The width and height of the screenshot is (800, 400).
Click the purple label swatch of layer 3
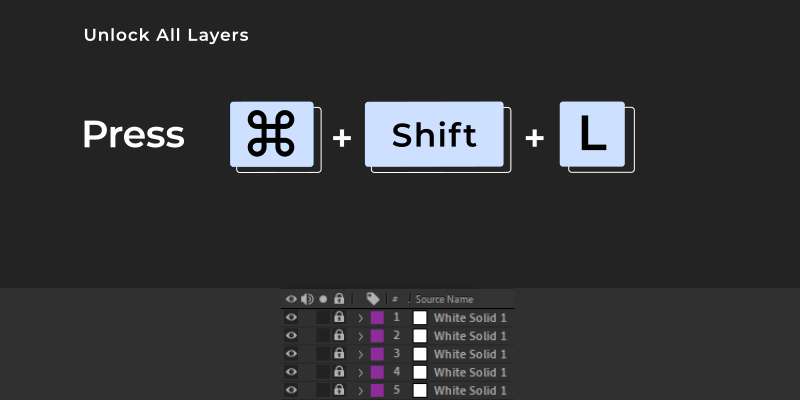point(377,354)
